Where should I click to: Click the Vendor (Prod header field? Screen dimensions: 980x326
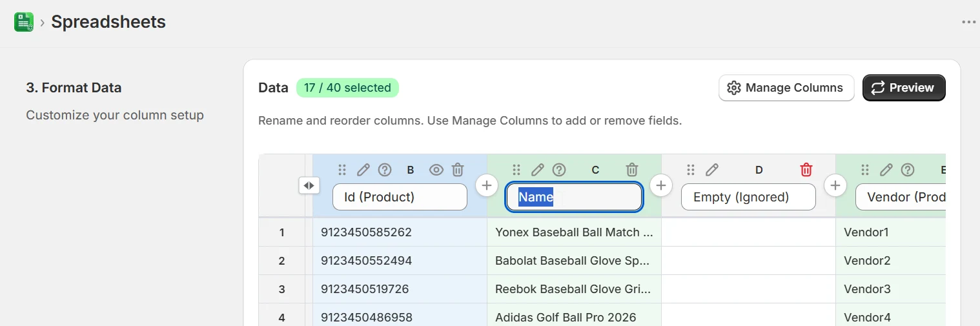pyautogui.click(x=901, y=197)
